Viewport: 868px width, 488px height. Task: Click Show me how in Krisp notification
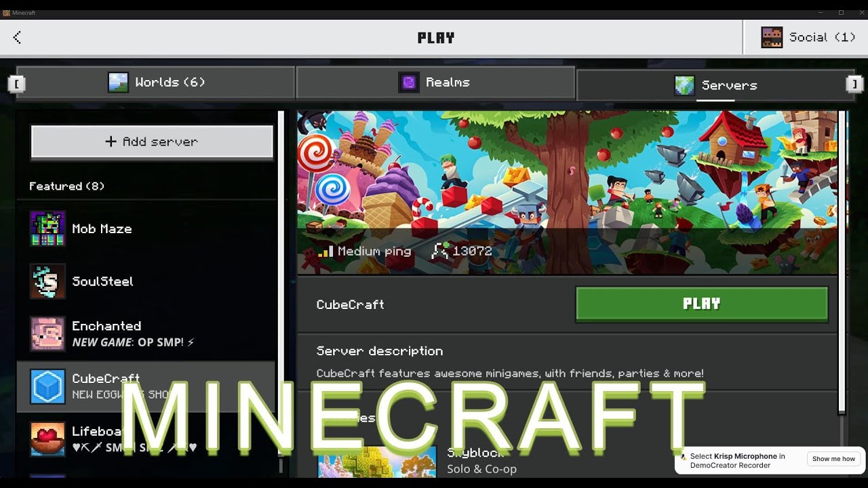833,459
